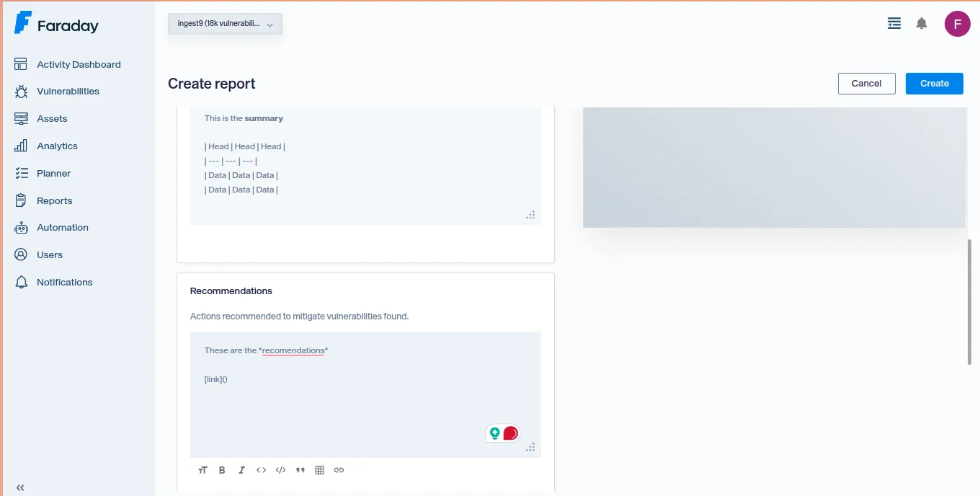
Task: Cancel the report creation
Action: 866,83
